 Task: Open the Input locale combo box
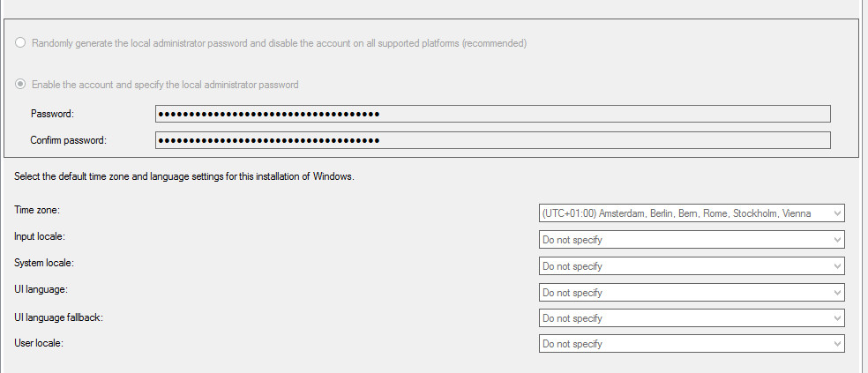[692, 240]
